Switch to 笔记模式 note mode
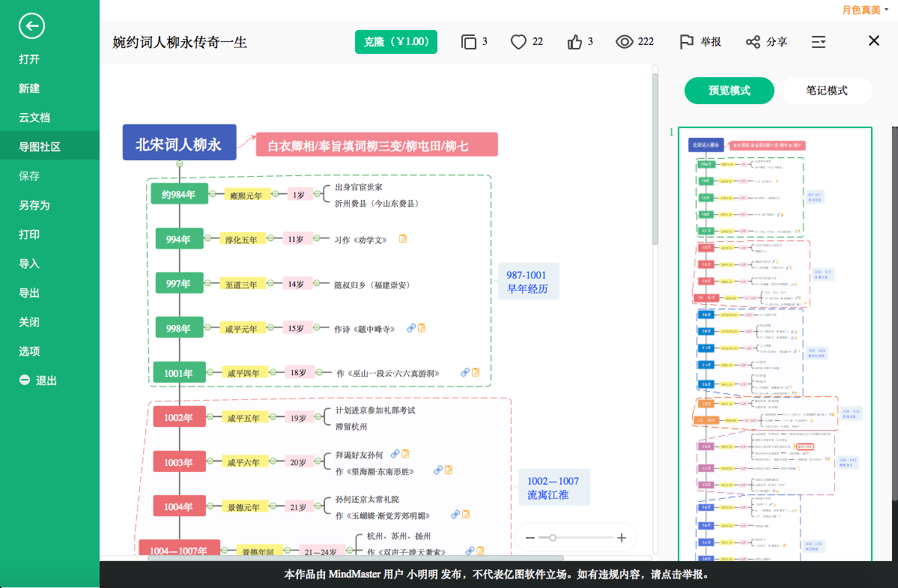Viewport: 898px width, 588px height. click(826, 91)
